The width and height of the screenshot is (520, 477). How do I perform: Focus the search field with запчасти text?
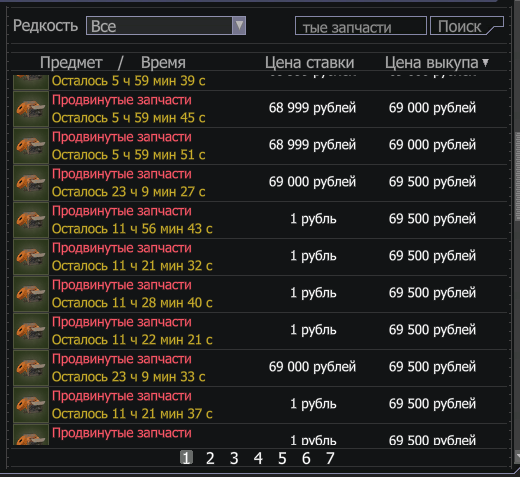tap(361, 26)
